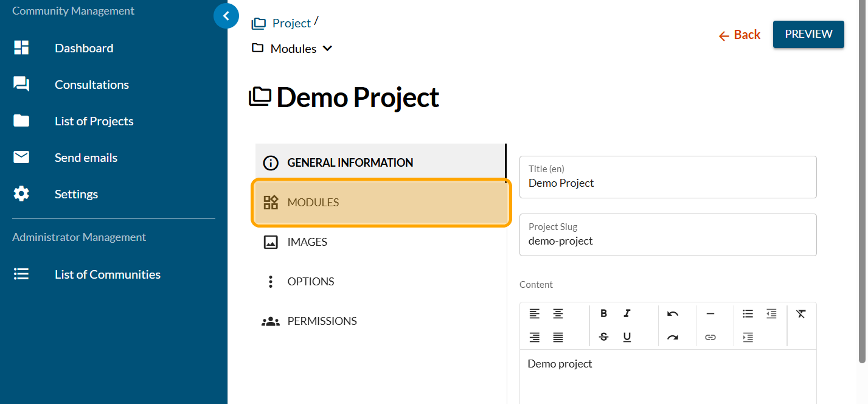Click the Project Slug input field

[667, 241]
